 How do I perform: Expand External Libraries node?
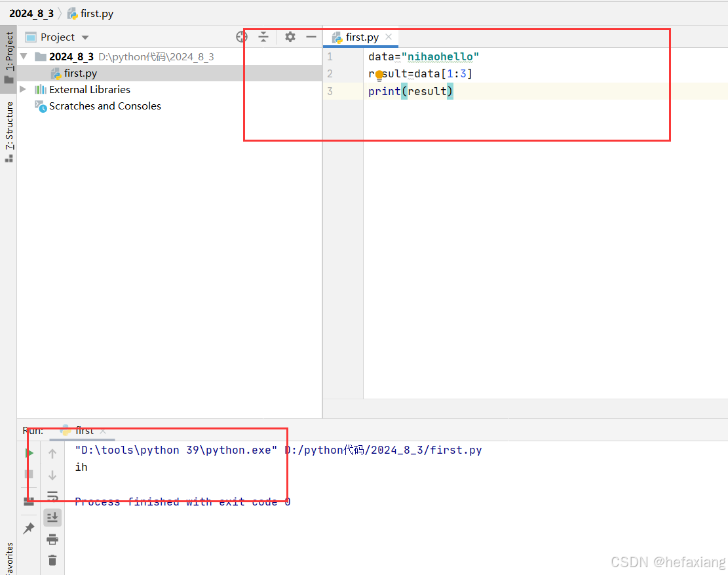point(24,89)
